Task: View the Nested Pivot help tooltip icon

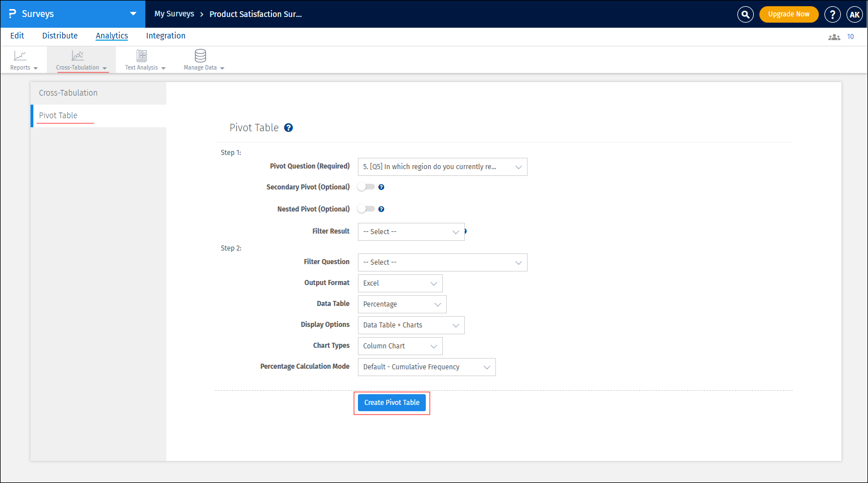Action: tap(381, 209)
